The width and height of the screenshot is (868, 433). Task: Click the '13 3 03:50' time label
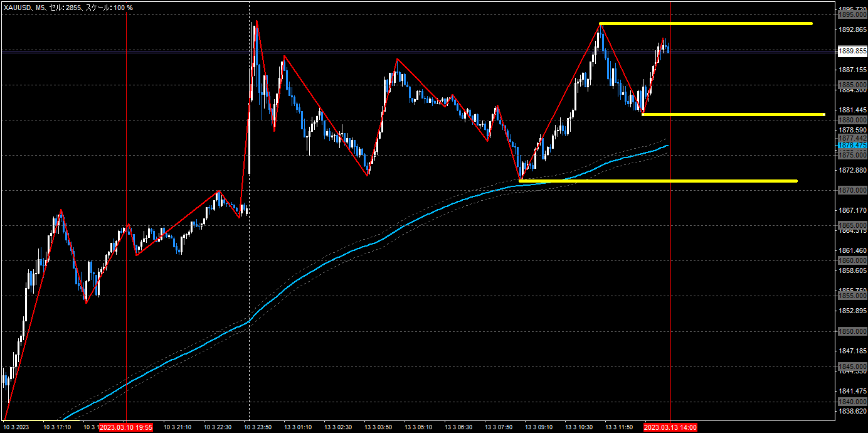(x=378, y=427)
